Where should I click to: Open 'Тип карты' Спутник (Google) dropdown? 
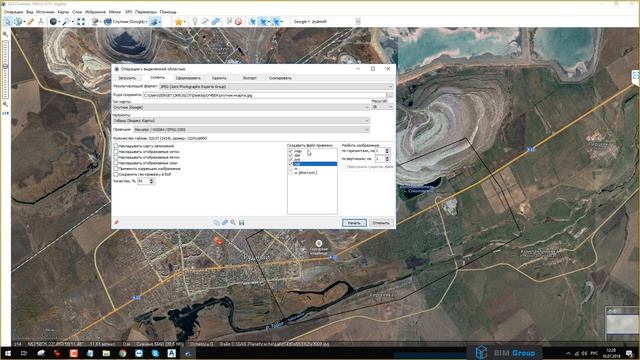tap(241, 107)
